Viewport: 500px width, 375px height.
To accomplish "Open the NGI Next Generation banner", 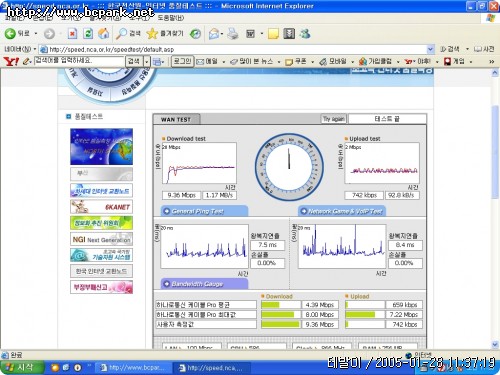I will point(101,239).
